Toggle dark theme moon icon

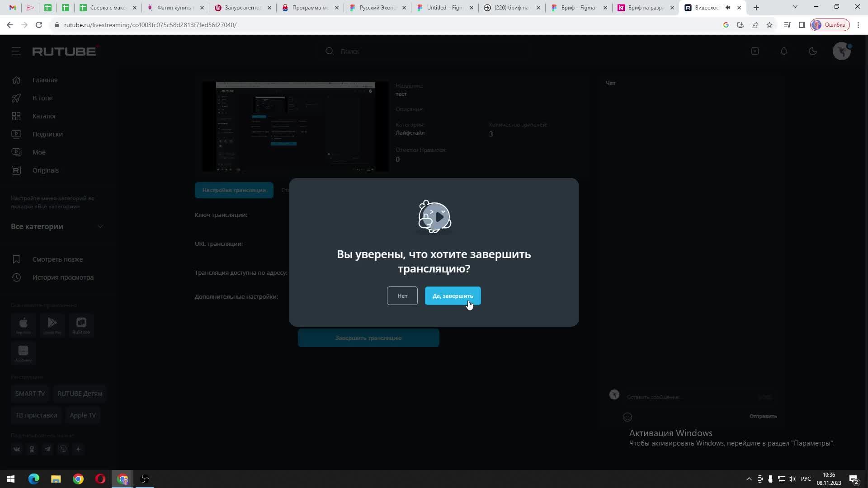coord(813,52)
